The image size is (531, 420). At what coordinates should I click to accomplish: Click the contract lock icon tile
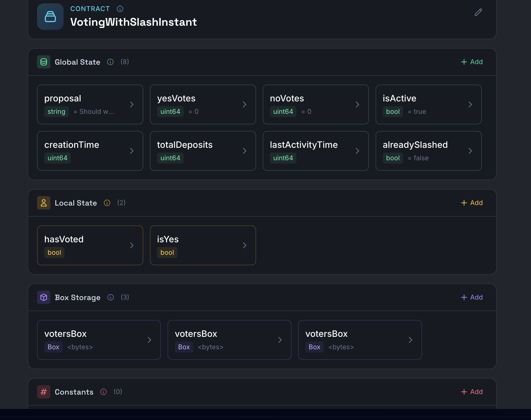[50, 17]
